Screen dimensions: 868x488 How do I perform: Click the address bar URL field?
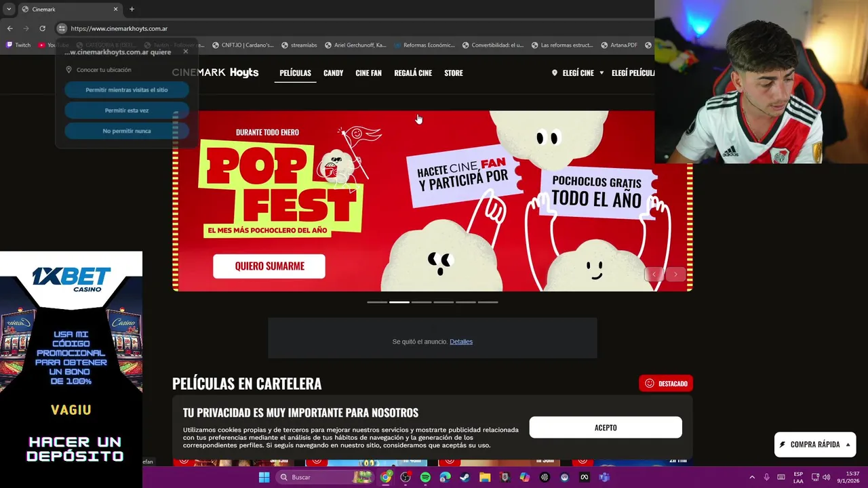(x=353, y=28)
